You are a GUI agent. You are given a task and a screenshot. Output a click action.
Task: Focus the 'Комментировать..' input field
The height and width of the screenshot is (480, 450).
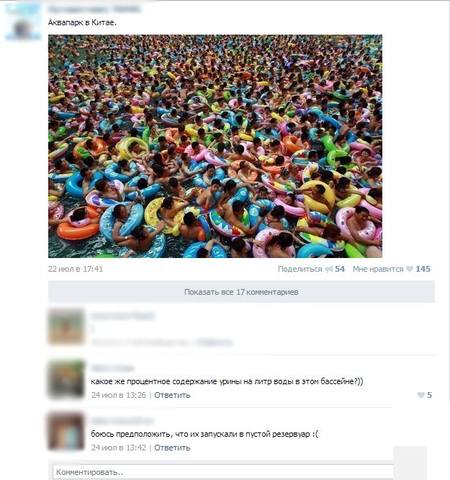click(x=223, y=472)
